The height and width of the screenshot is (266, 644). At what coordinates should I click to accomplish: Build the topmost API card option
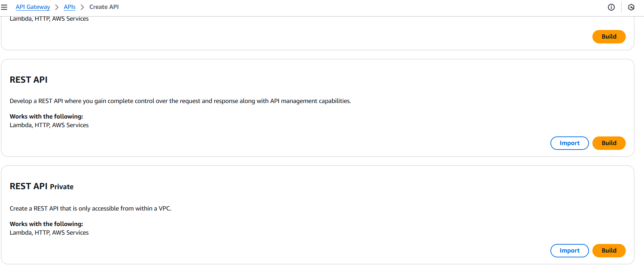(609, 37)
